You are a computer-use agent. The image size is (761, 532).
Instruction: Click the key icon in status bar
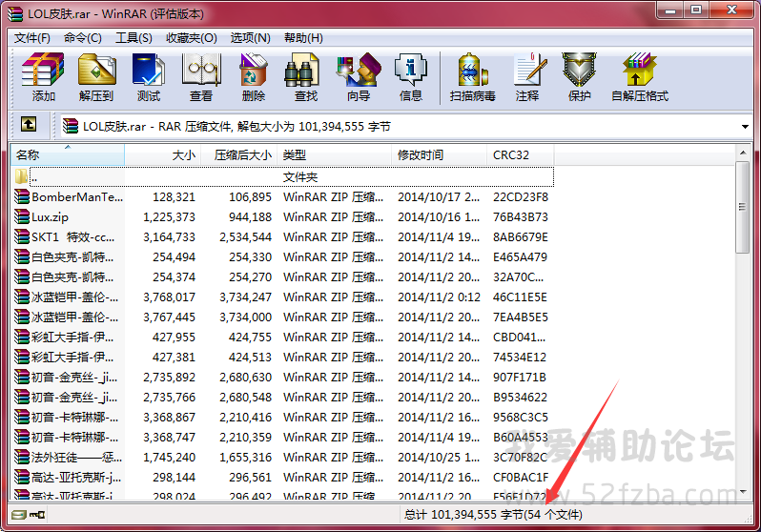click(37, 515)
